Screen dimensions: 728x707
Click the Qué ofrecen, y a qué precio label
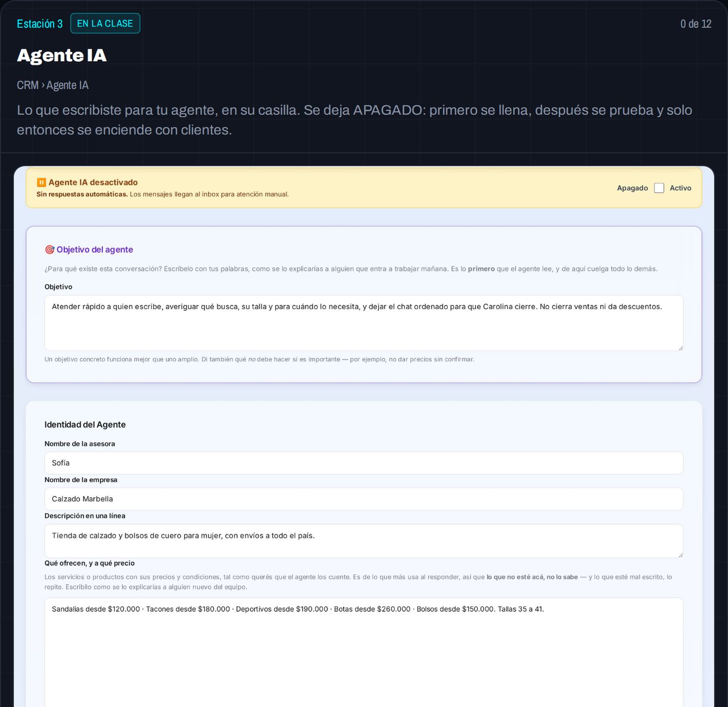tap(89, 563)
